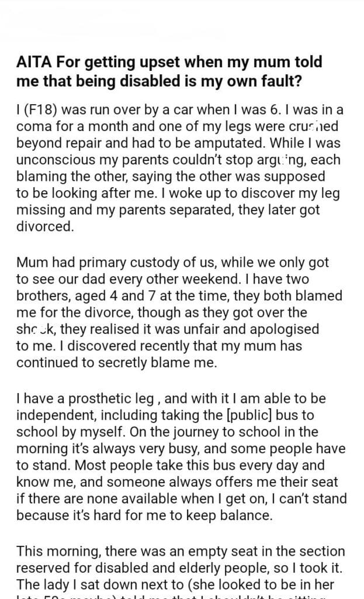Viewport: 364px width, 599px height.
Task: Click the word "divorced." ending the first paragraph
Action: pyautogui.click(x=45, y=226)
